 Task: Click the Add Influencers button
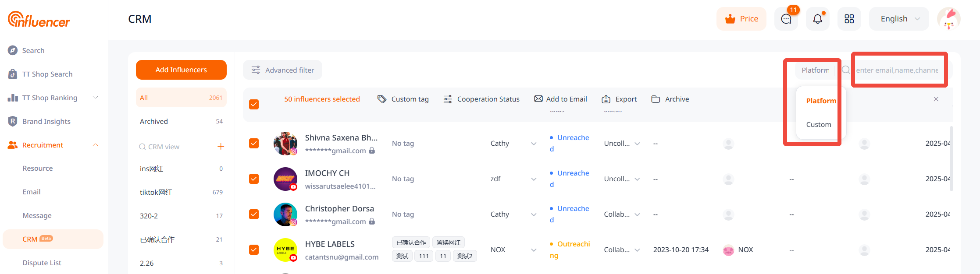coord(181,70)
